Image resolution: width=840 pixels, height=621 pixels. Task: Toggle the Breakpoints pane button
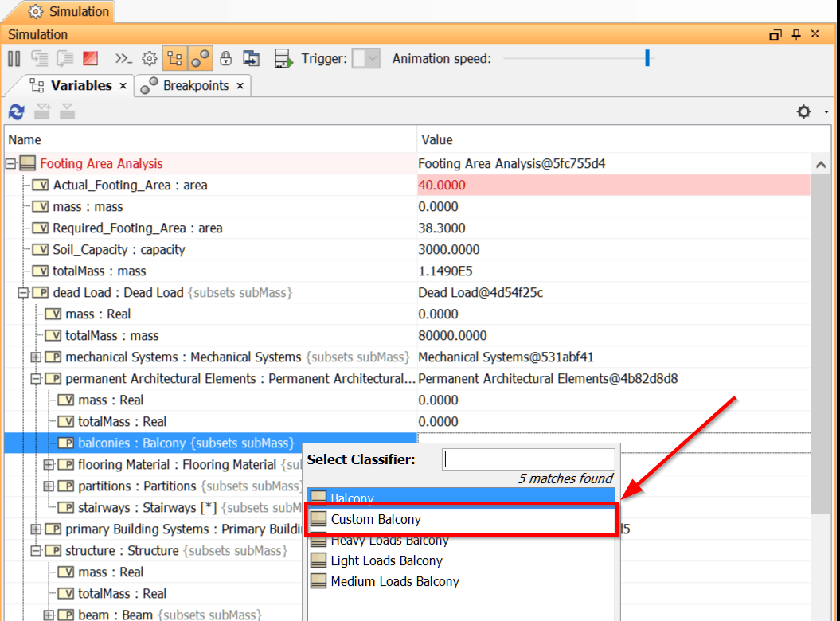[x=201, y=58]
